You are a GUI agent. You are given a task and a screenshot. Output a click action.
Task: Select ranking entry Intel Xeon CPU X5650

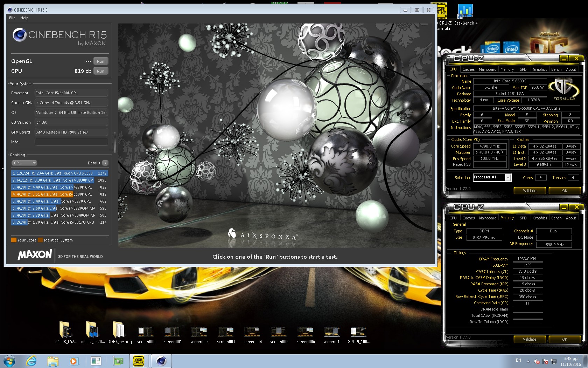(59, 173)
